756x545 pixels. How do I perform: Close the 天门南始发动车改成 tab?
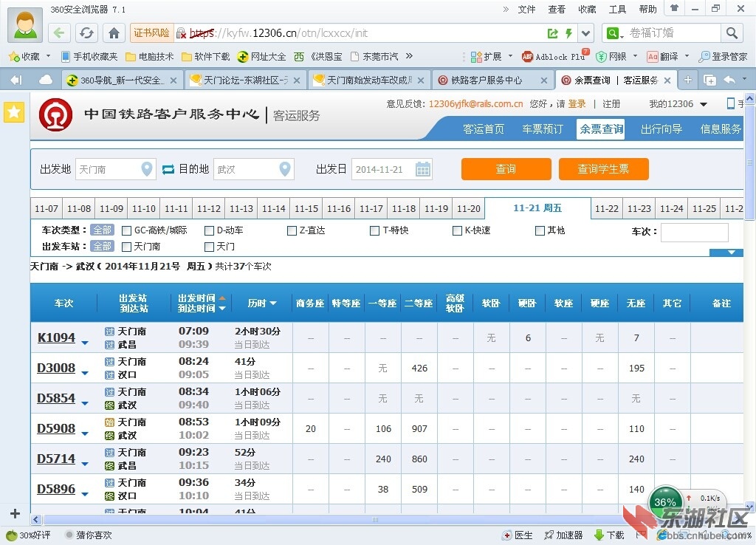pos(421,80)
